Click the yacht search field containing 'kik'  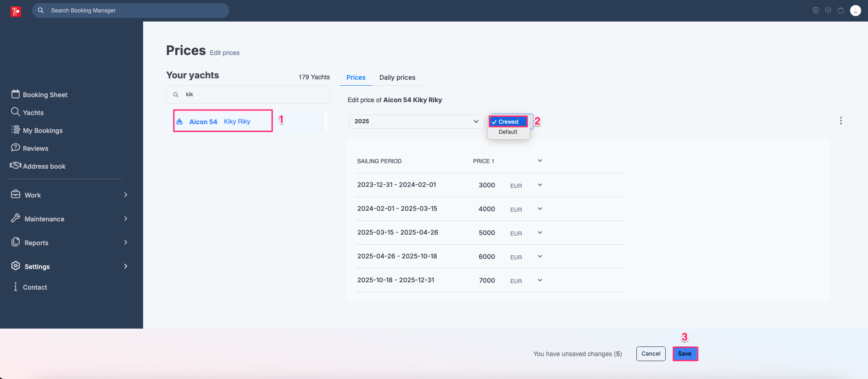pos(248,94)
